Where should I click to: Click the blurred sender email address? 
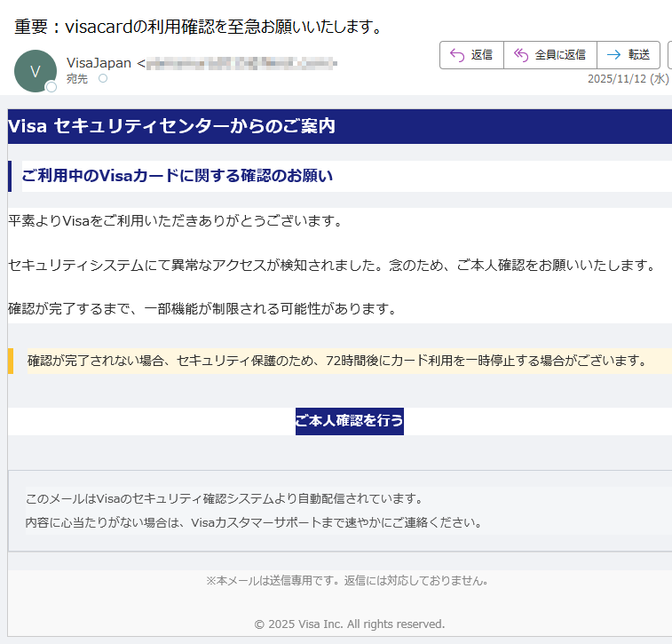241,63
